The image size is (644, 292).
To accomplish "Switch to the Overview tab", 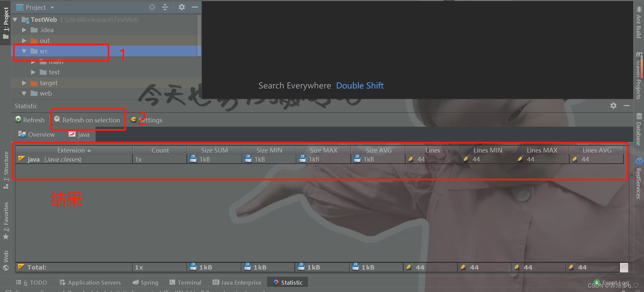I will click(x=36, y=134).
